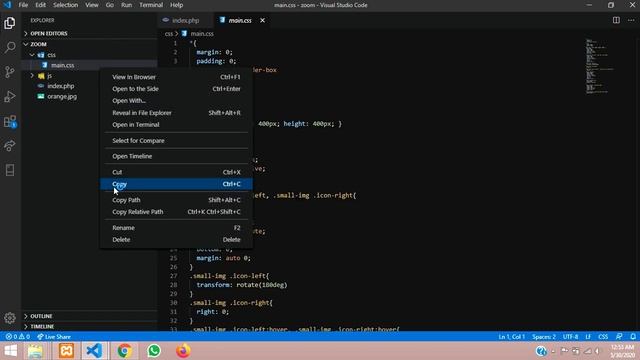This screenshot has width=640, height=360.
Task: Open the Edit menu
Action: click(x=40, y=5)
